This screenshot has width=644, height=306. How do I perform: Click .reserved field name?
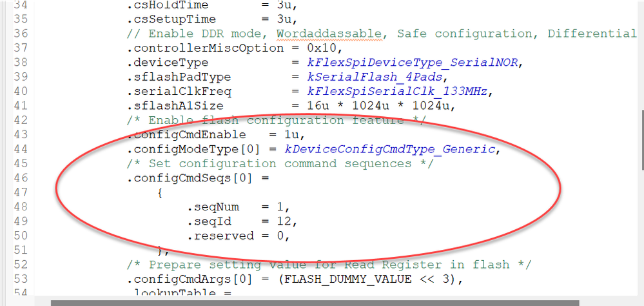point(220,236)
